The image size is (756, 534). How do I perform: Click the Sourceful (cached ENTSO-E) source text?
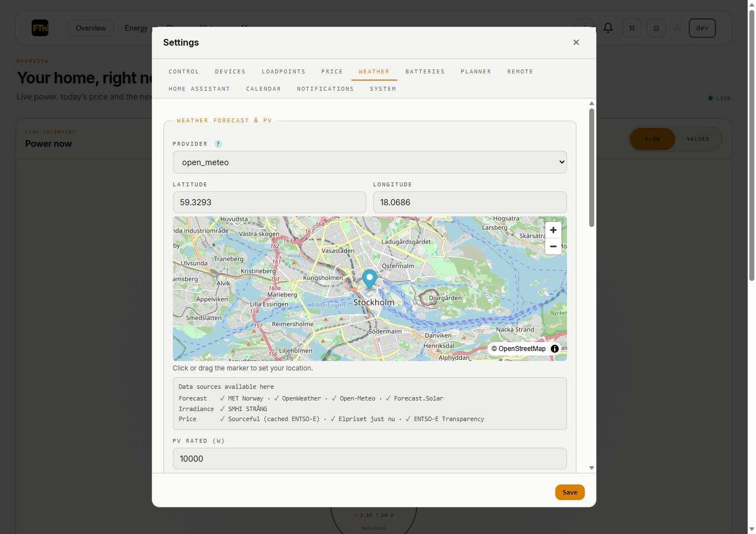(x=274, y=419)
